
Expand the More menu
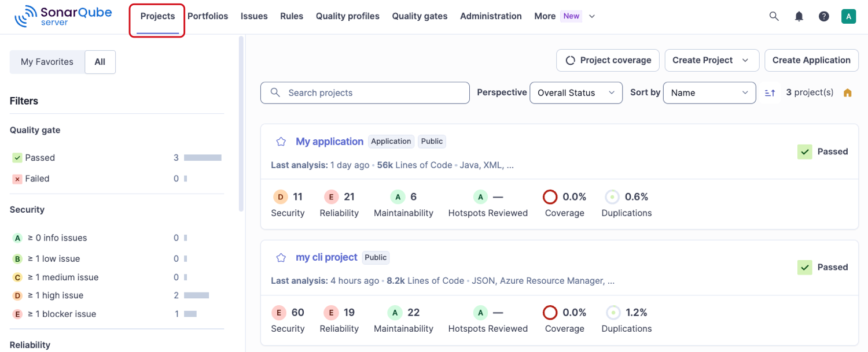[x=564, y=16]
